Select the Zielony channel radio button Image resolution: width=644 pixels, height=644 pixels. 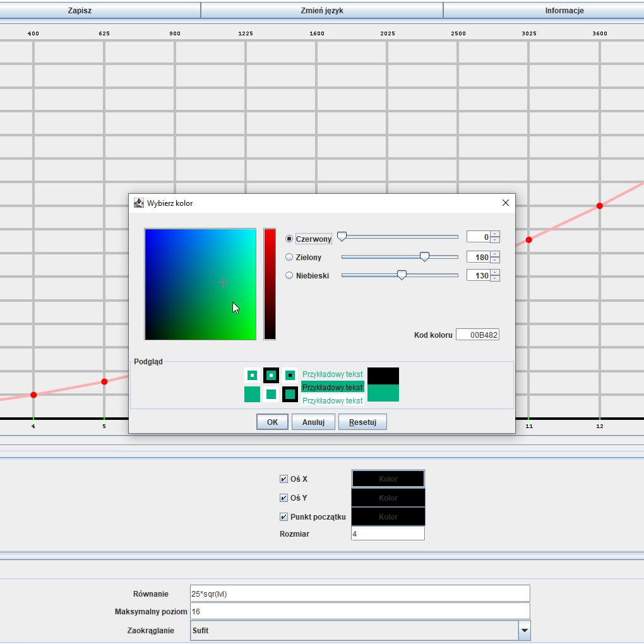[289, 257]
